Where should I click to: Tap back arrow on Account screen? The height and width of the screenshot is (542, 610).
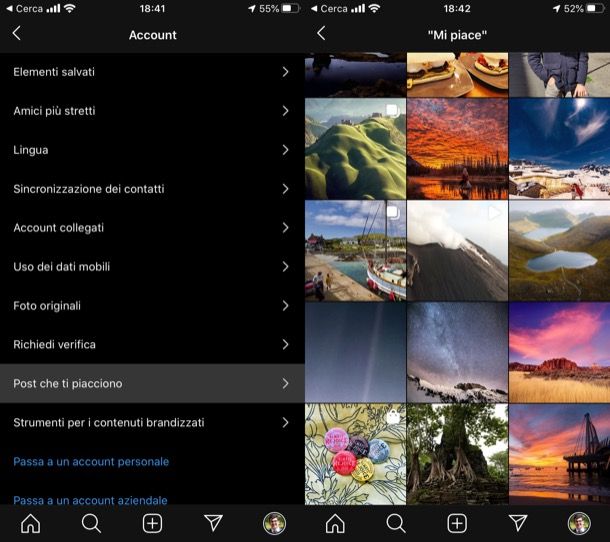16,33
